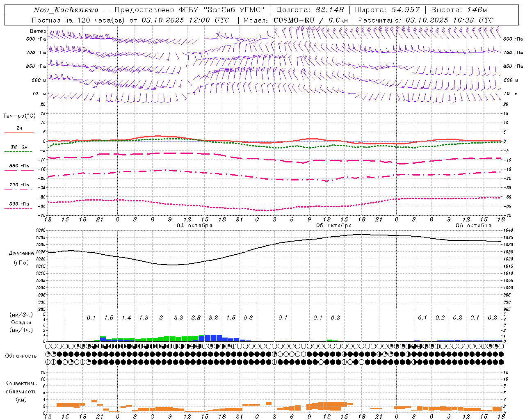
Task: Click the Облачность row label
Action: (x=21, y=356)
